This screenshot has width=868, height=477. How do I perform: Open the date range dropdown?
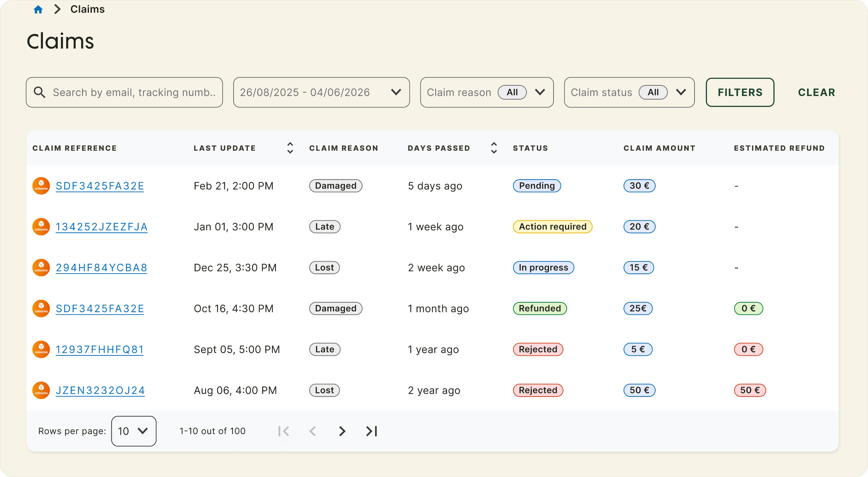click(322, 92)
